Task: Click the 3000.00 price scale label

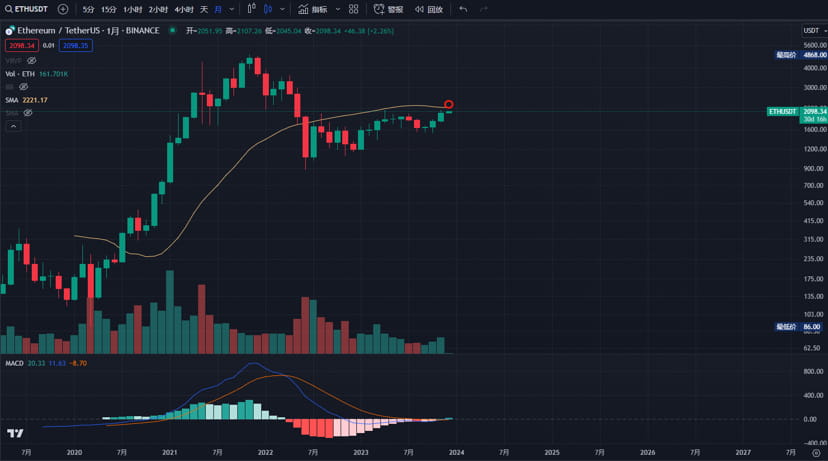Action: [x=815, y=88]
